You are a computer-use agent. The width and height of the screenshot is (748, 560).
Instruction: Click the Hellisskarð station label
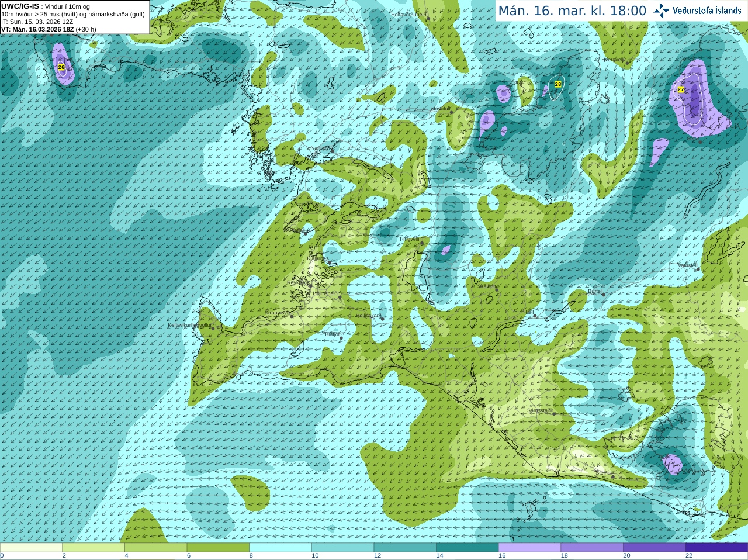[369, 316]
